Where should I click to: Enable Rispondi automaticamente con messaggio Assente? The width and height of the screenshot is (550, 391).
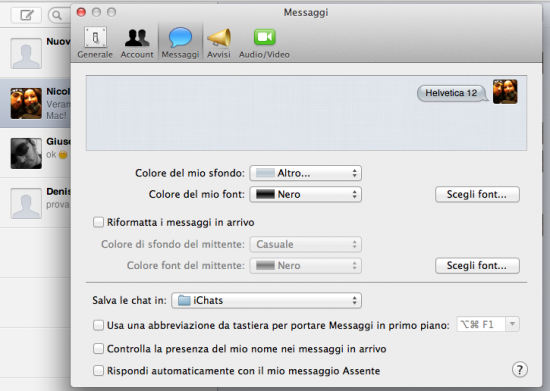[98, 371]
